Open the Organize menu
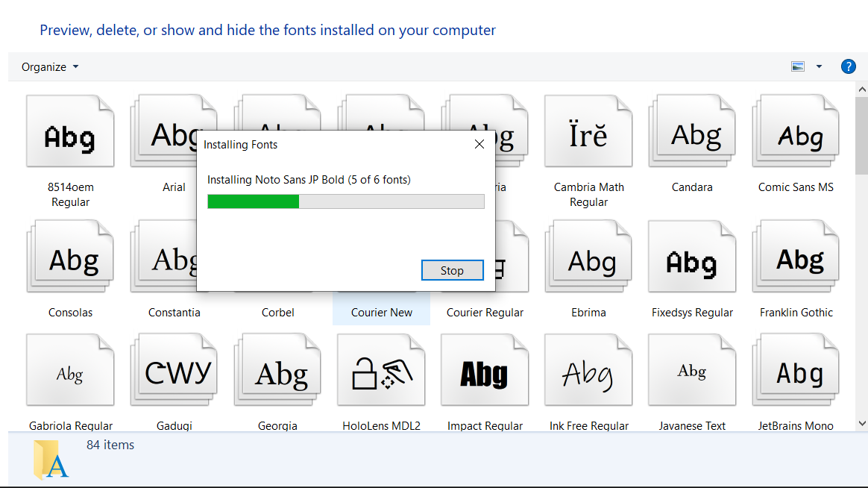The image size is (868, 488). (50, 67)
